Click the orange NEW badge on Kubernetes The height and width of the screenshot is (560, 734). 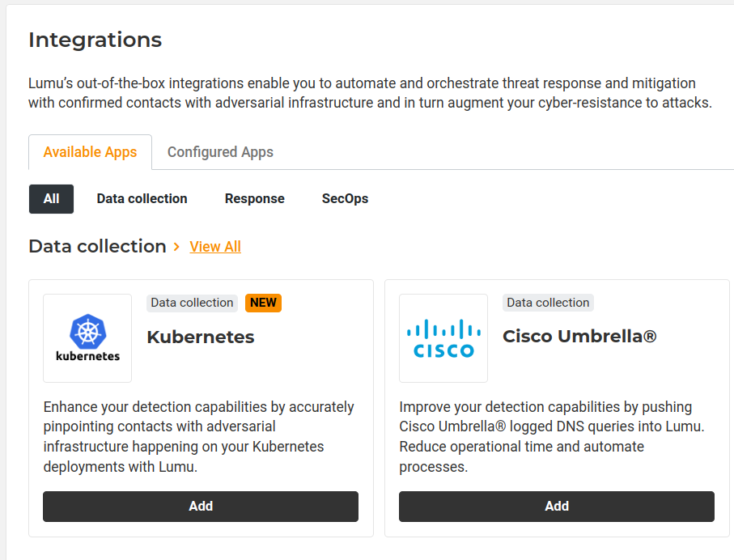click(x=263, y=303)
